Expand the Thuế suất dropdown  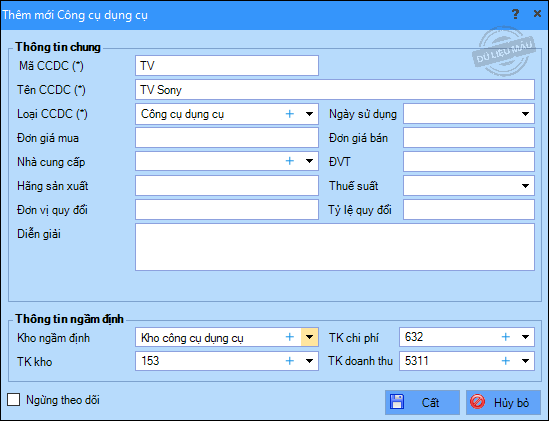point(525,186)
